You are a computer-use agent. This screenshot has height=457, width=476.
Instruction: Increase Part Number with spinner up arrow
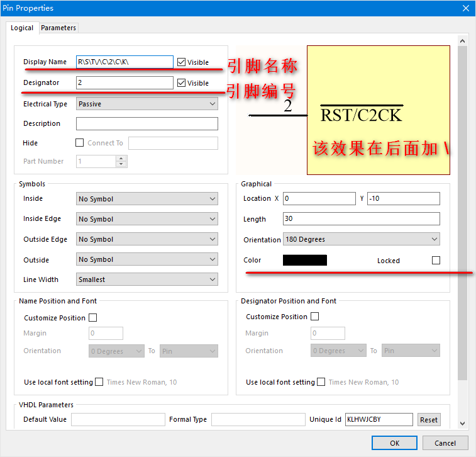pyautogui.click(x=121, y=159)
